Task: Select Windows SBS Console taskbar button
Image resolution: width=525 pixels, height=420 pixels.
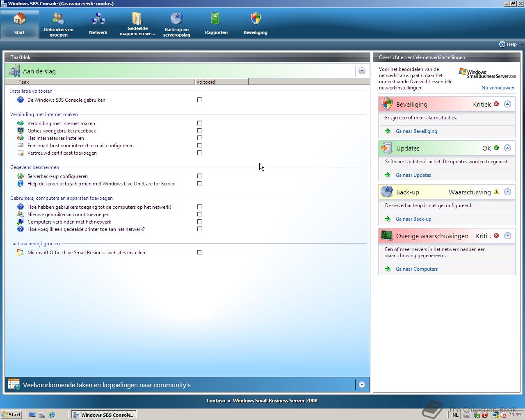Action: (103, 415)
